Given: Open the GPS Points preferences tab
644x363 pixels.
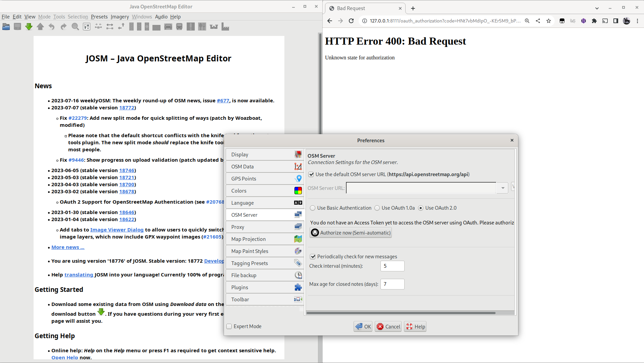Looking at the screenshot, I should click(265, 179).
